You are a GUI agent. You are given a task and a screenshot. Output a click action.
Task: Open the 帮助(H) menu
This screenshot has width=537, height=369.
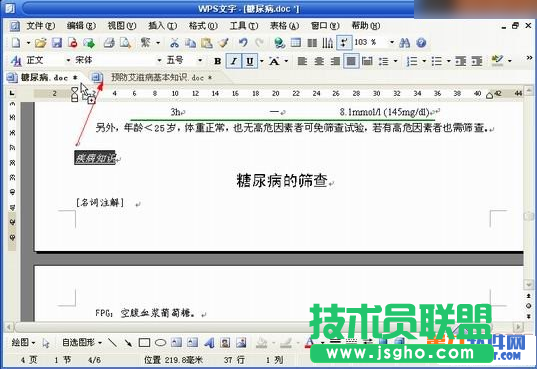(x=366, y=26)
